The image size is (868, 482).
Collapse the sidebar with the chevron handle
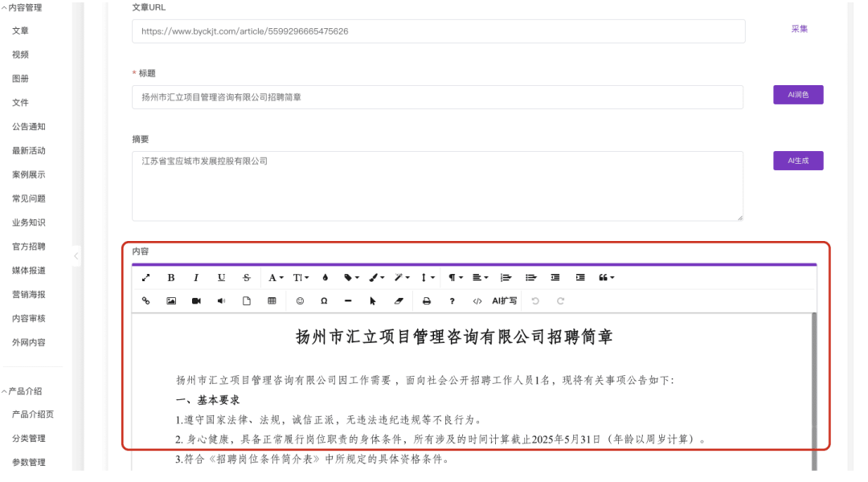[76, 256]
